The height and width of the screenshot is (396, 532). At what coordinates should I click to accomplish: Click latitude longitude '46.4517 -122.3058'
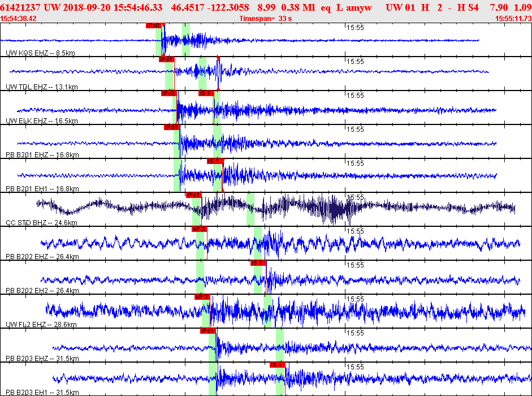pos(210,7)
